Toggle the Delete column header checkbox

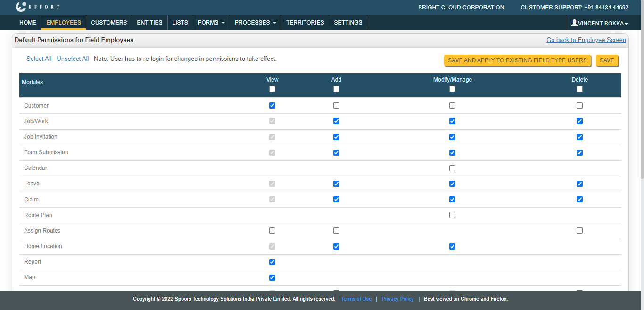[579, 89]
